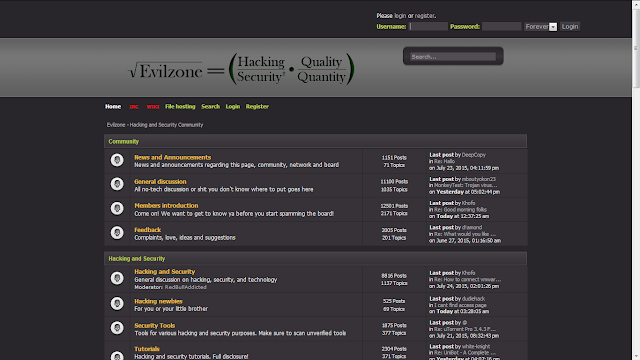This screenshot has height=360, width=640.
Task: Open the File hosting menu item
Action: tap(180, 107)
